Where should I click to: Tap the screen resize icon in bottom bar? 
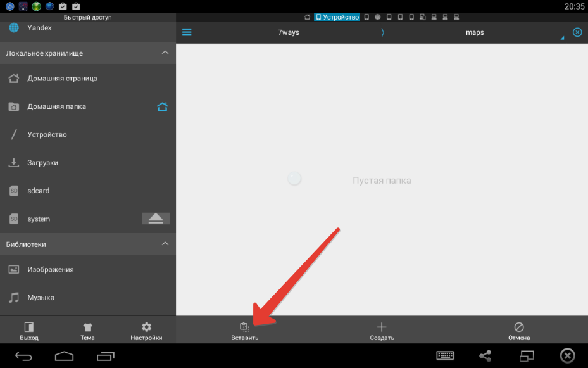point(527,355)
